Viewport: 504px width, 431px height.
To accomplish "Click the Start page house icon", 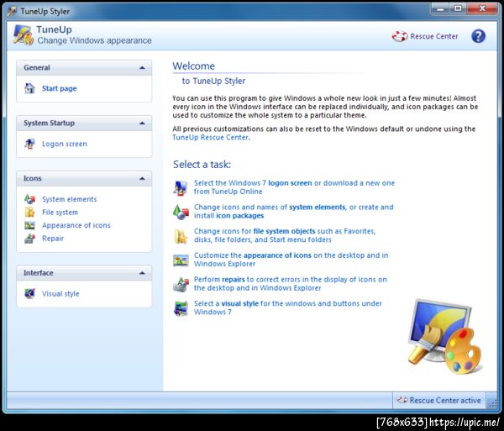I will click(29, 88).
